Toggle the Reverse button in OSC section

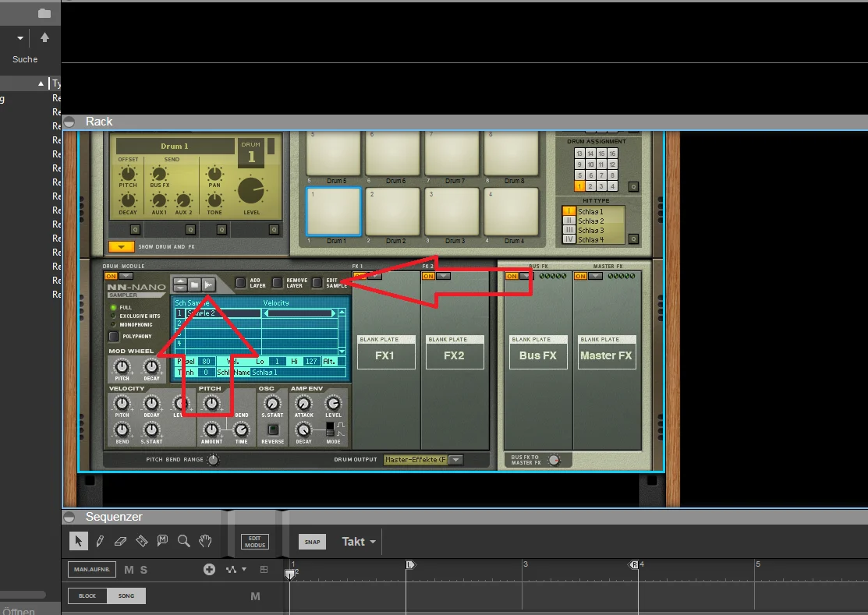tap(272, 429)
